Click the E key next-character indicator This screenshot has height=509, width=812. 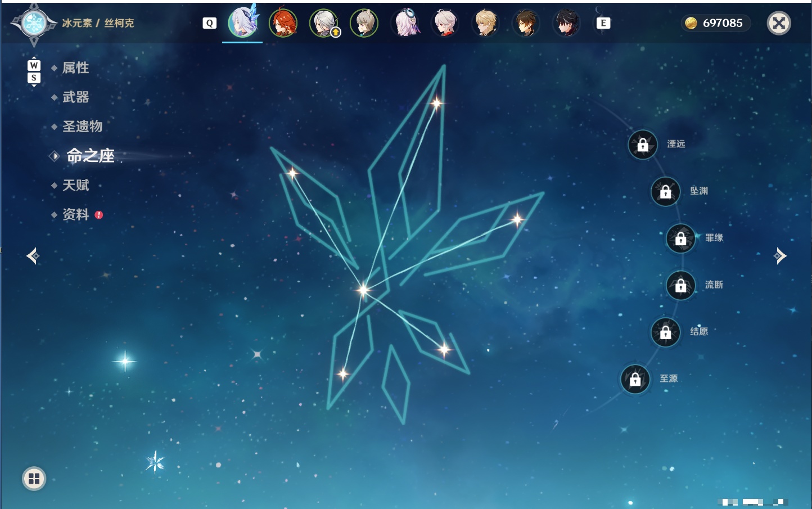pos(603,23)
